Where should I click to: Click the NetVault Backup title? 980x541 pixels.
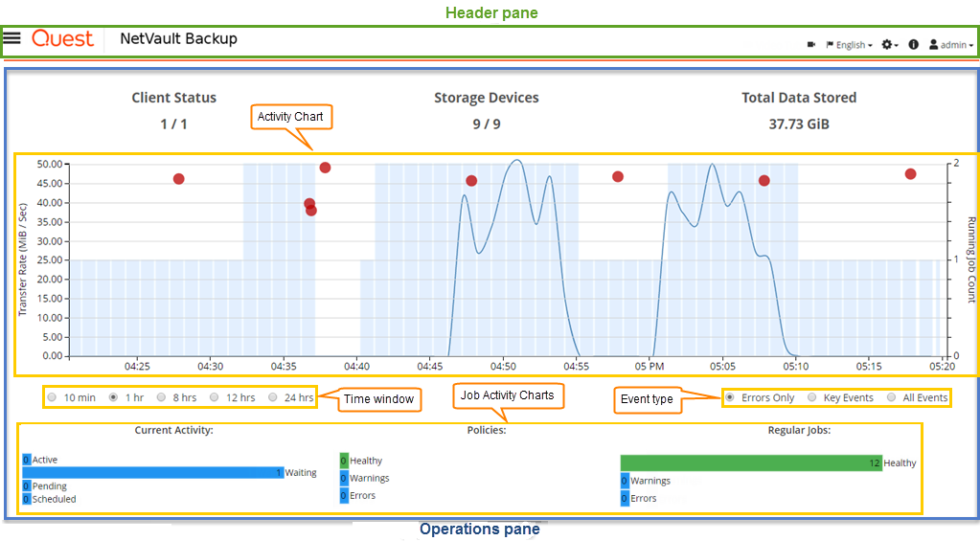(179, 38)
